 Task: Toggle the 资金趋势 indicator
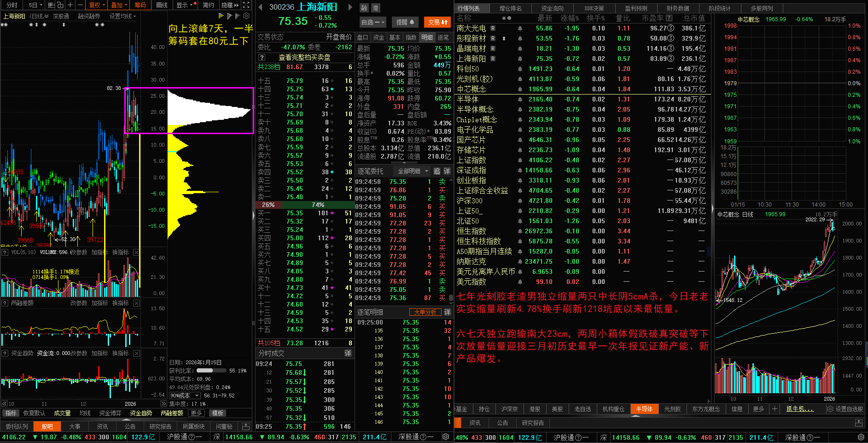pos(141,413)
